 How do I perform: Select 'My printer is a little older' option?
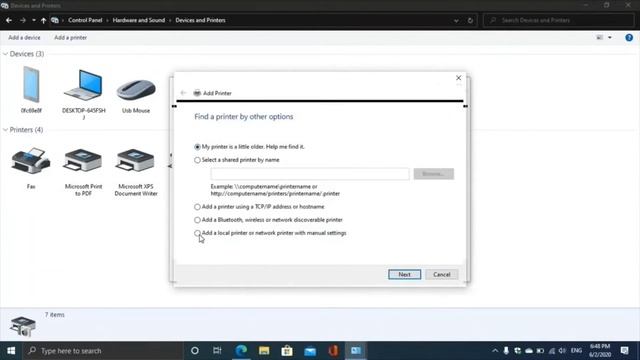tap(198, 147)
